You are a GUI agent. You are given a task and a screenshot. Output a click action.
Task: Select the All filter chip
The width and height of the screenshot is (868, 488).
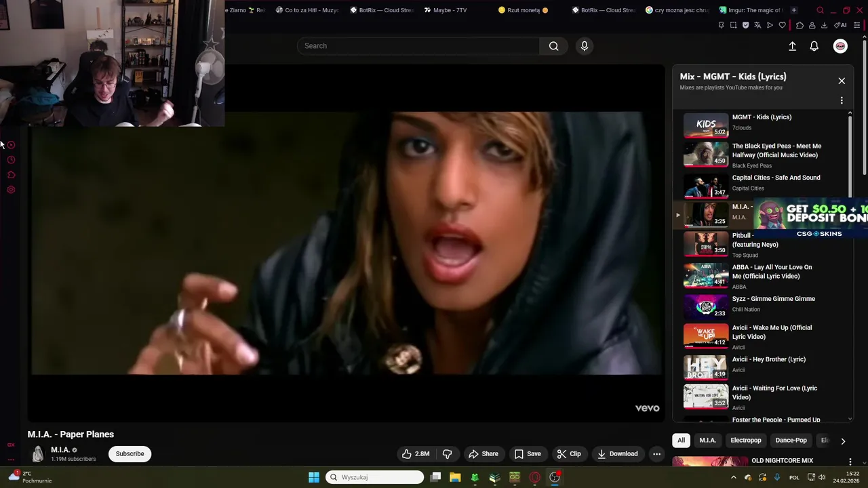681,441
